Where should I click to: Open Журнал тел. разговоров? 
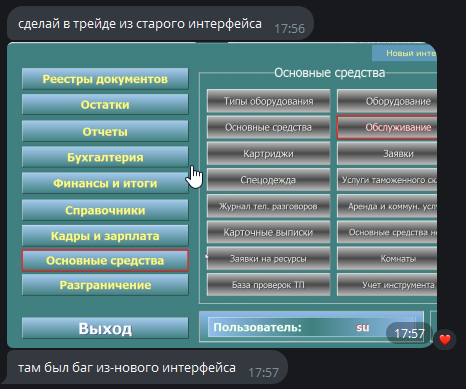(x=268, y=206)
